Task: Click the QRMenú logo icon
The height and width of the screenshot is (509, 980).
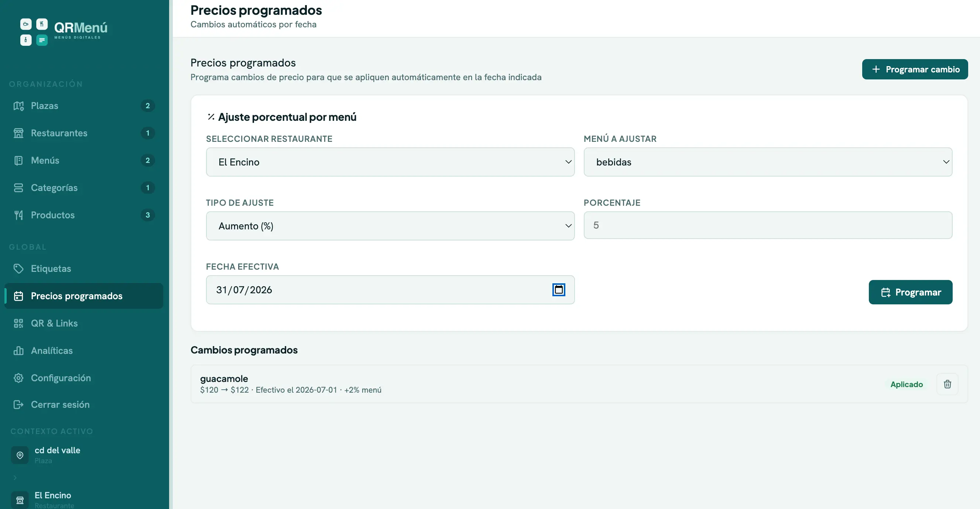Action: pos(34,32)
